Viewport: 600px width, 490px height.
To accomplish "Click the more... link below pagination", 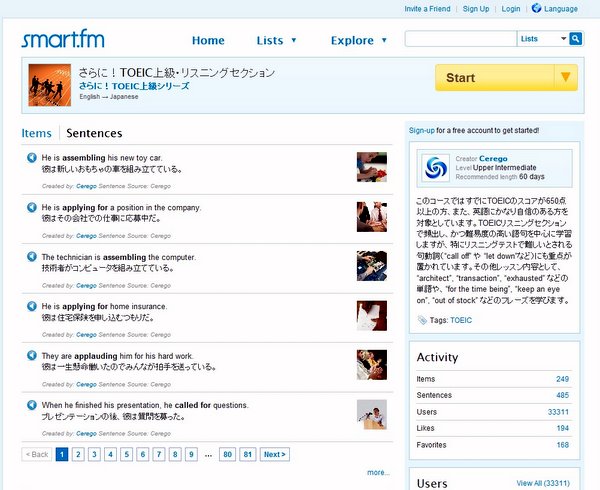I will click(378, 472).
